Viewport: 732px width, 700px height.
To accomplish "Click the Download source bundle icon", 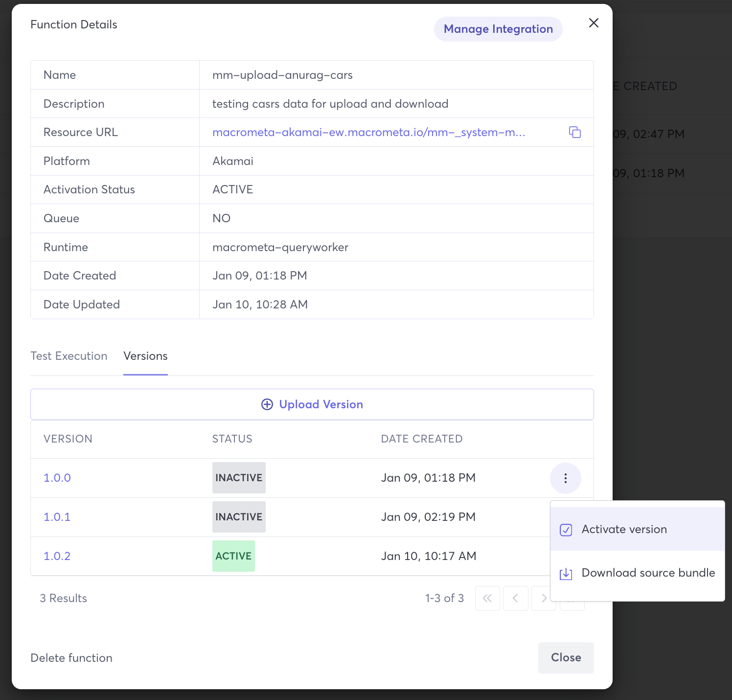I will point(566,573).
